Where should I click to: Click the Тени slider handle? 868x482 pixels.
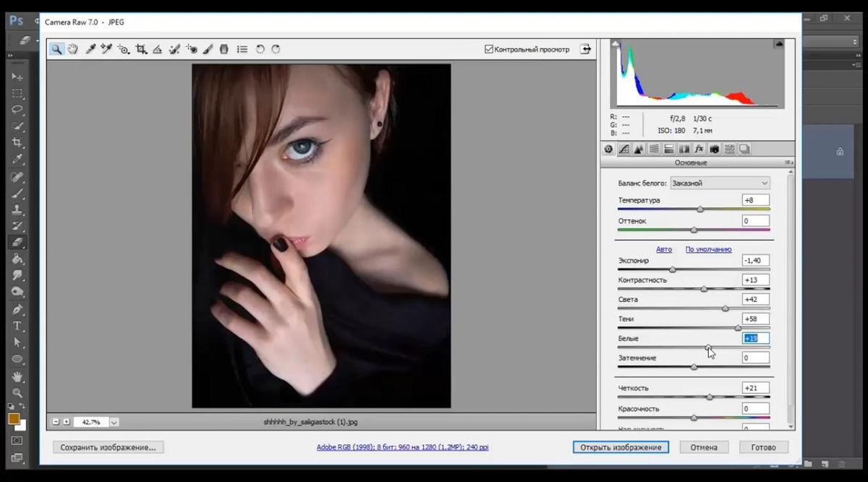point(738,328)
